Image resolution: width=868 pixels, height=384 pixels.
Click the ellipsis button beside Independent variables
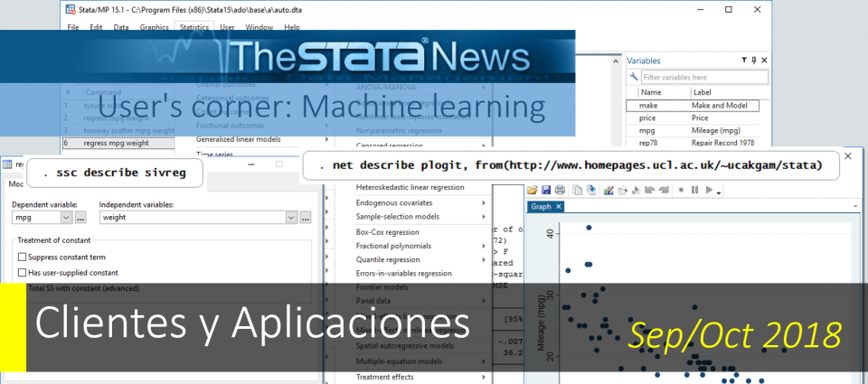click(306, 218)
